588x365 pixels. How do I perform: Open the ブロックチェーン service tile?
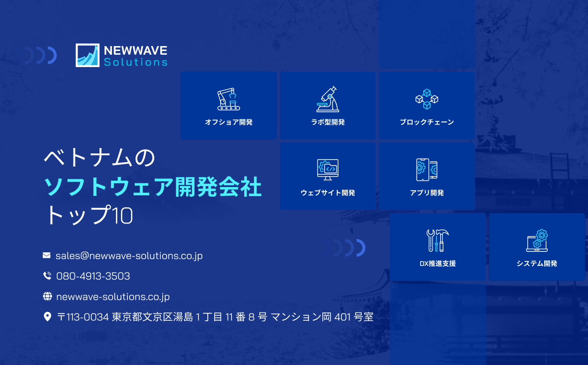click(426, 105)
